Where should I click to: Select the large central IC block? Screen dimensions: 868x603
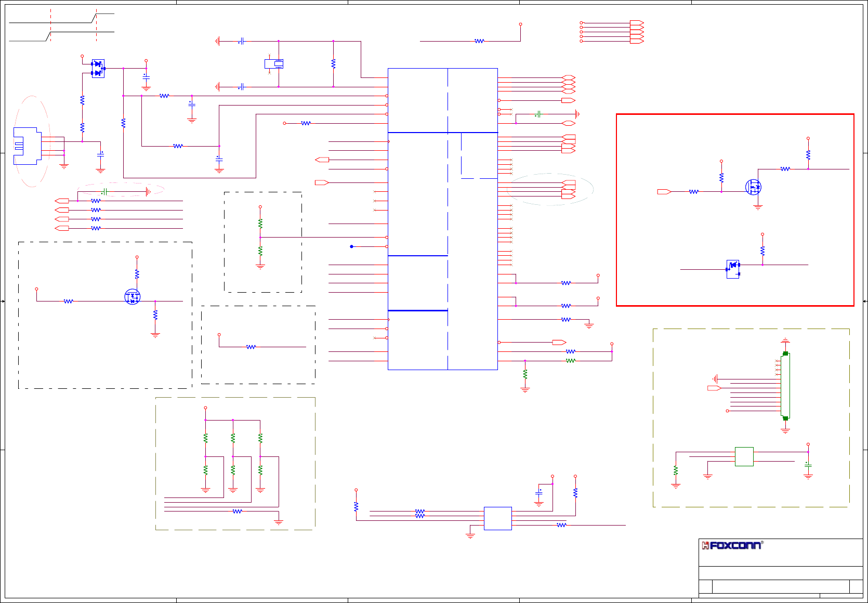click(x=443, y=219)
